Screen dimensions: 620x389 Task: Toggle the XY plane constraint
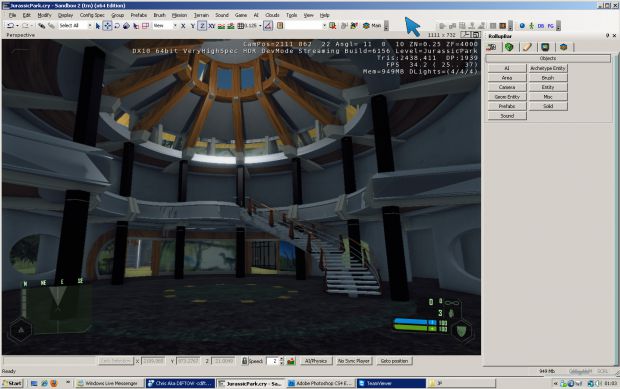tap(212, 26)
